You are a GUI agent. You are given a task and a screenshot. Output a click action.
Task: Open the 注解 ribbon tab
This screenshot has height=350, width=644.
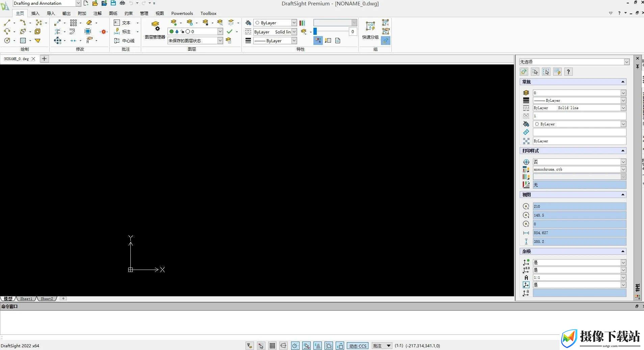point(98,13)
